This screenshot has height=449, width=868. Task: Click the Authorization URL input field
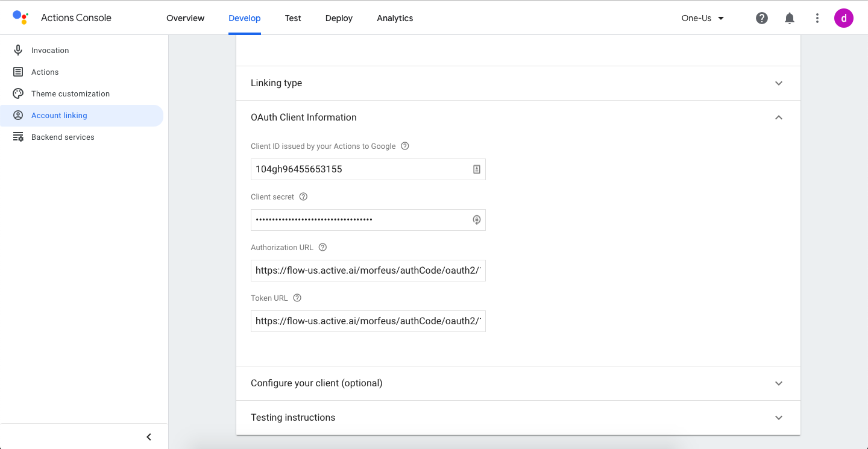368,271
